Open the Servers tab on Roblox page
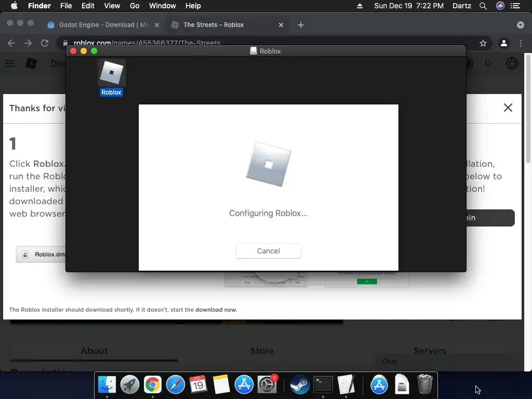 [430, 351]
